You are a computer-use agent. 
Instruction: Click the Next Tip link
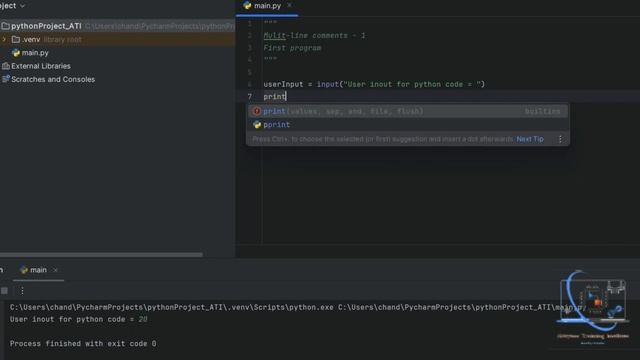[x=530, y=139]
